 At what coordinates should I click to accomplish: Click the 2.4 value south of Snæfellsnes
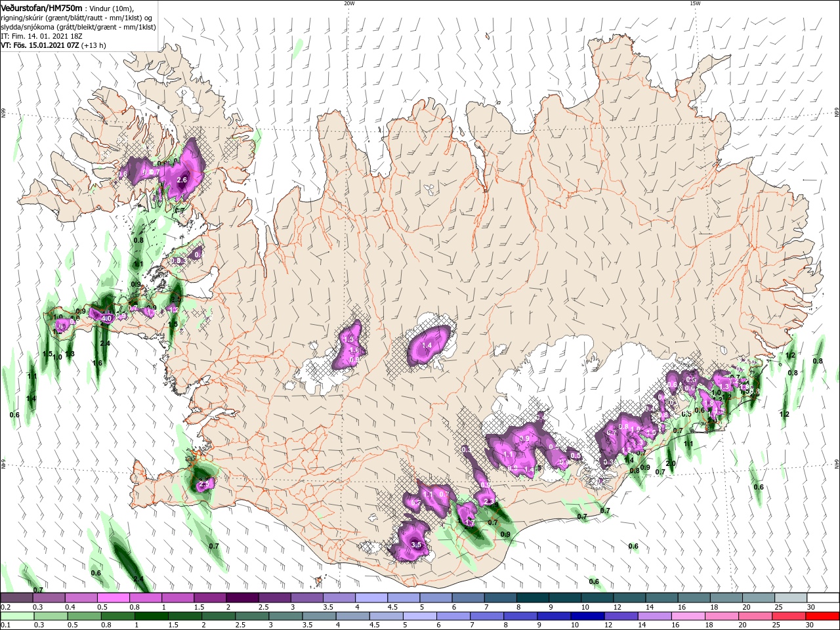pos(105,343)
